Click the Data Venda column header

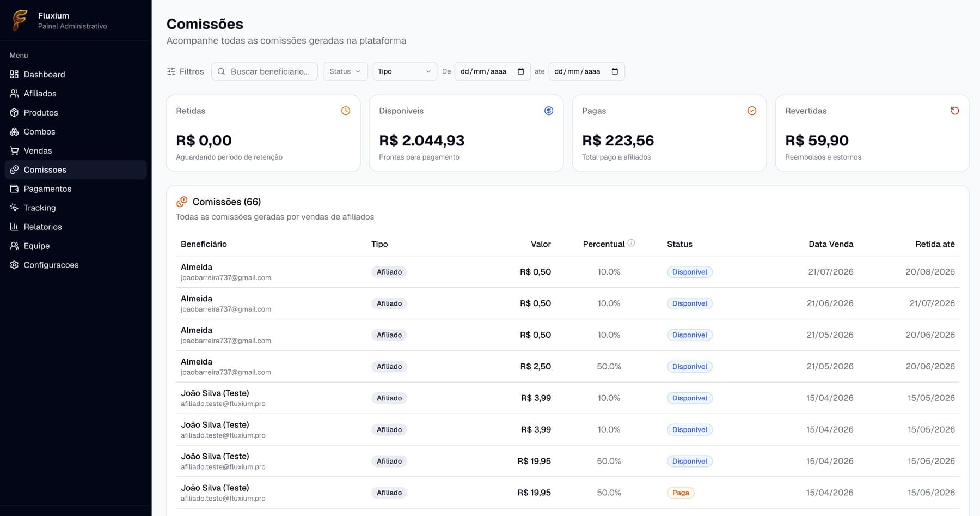click(x=831, y=244)
